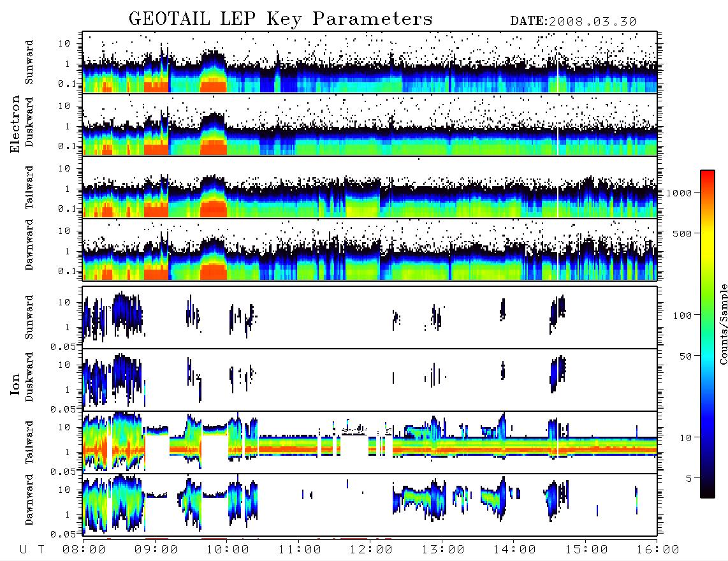Click the "14:00" time tick label

[x=514, y=550]
